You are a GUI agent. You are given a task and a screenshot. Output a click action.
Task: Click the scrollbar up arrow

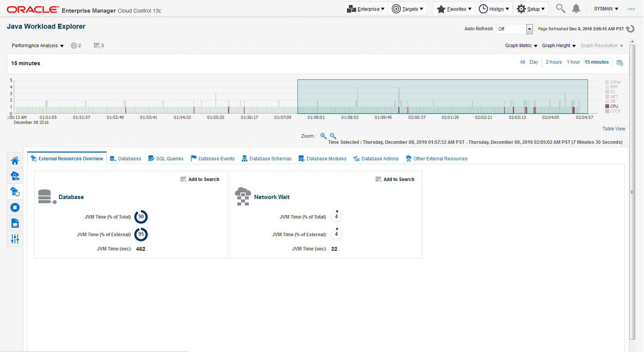pos(632,41)
